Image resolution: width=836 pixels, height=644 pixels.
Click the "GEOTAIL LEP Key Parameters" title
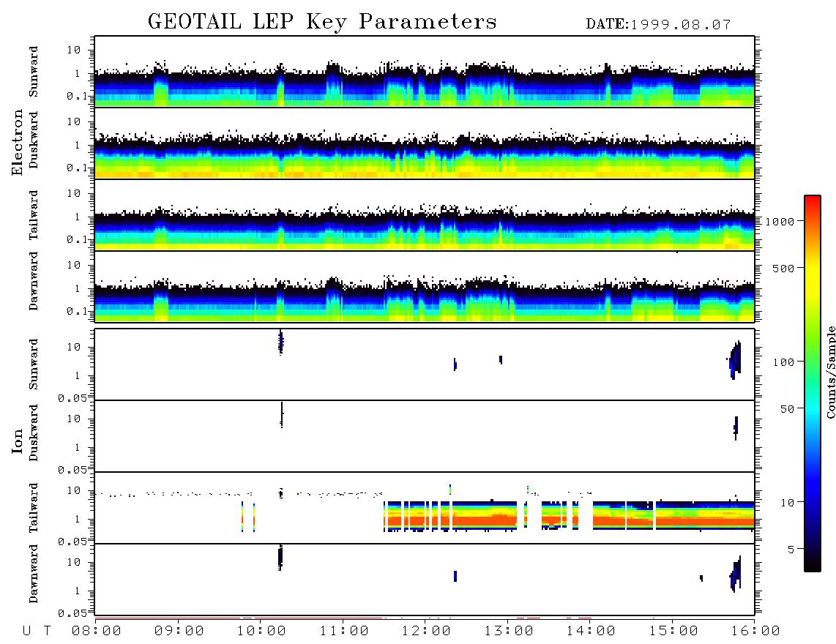tap(322, 22)
